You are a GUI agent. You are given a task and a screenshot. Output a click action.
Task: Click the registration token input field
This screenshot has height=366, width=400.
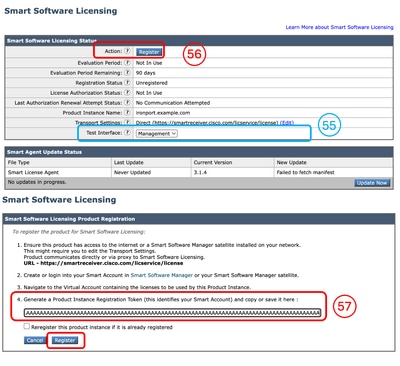pyautogui.click(x=172, y=313)
